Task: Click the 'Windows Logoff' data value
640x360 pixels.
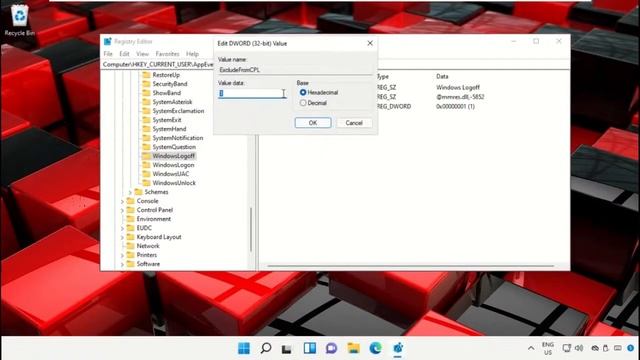Action: (458, 87)
